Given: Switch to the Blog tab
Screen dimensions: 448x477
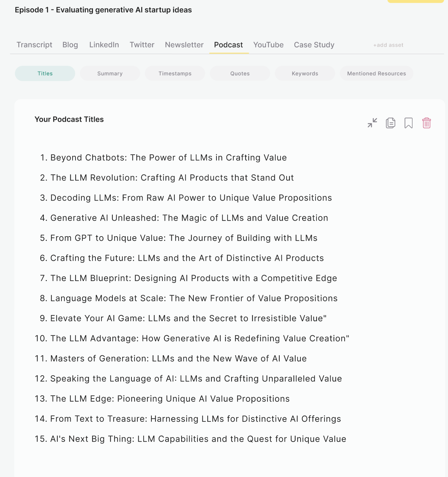Looking at the screenshot, I should 70,45.
